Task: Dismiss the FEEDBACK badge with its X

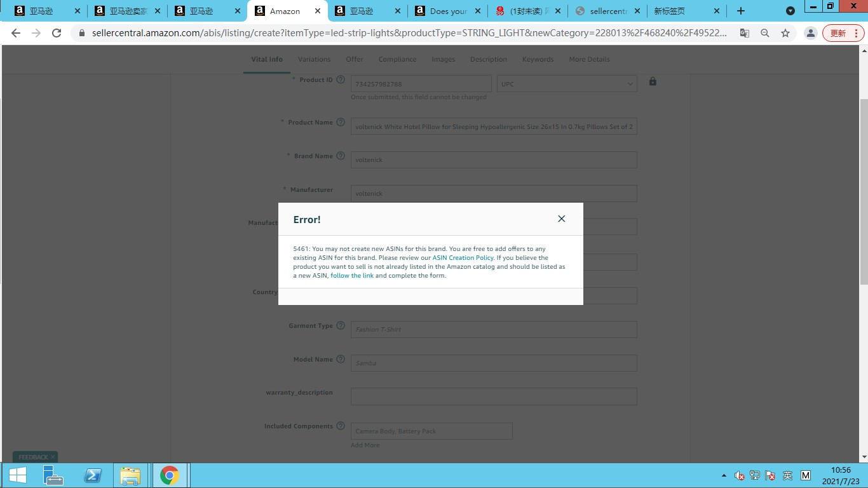Action: coord(53,457)
